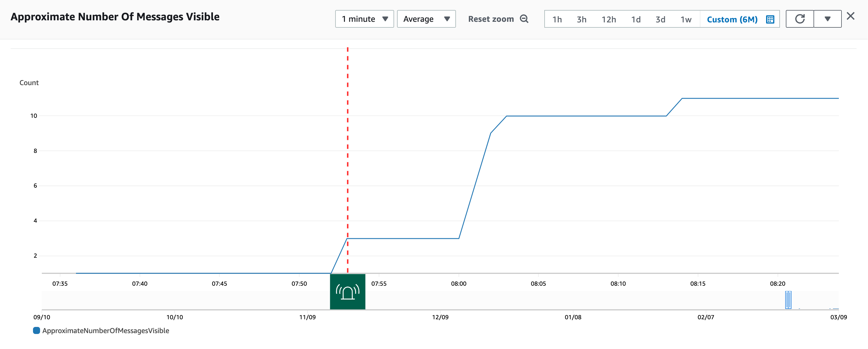Click the 07:45 x-axis label
Image resolution: width=868 pixels, height=349 pixels.
(x=219, y=284)
